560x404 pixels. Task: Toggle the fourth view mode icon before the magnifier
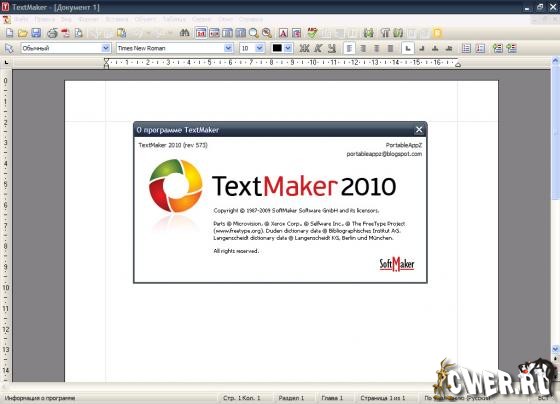241,33
